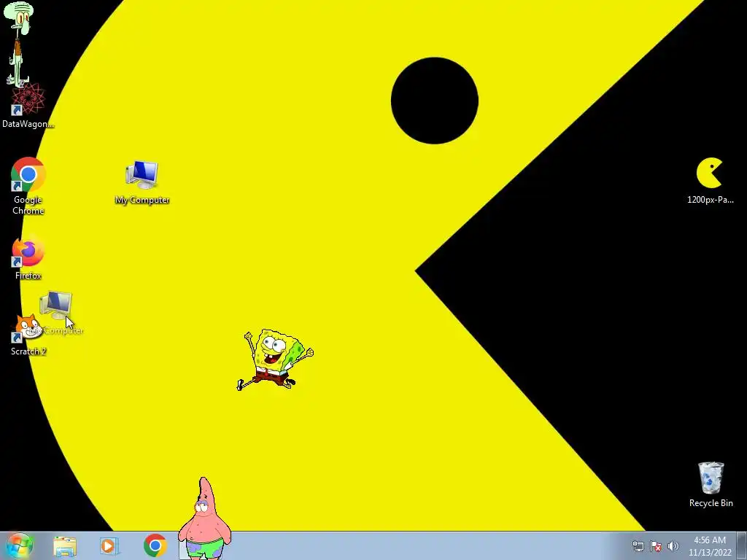The width and height of the screenshot is (747, 560).
Task: Select the Firefox desktop shortcut
Action: point(28,258)
